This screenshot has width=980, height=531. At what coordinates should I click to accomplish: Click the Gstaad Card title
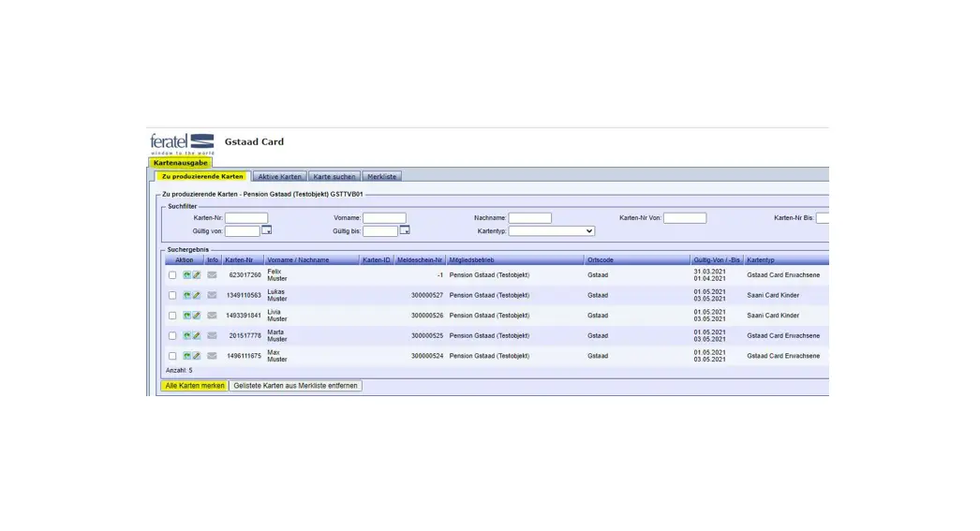254,141
